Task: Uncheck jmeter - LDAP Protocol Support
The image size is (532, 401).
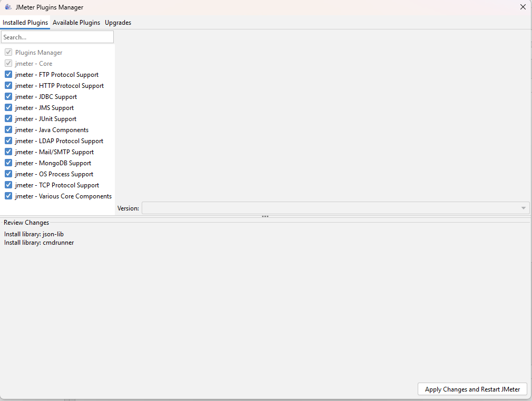Action: [x=8, y=141]
